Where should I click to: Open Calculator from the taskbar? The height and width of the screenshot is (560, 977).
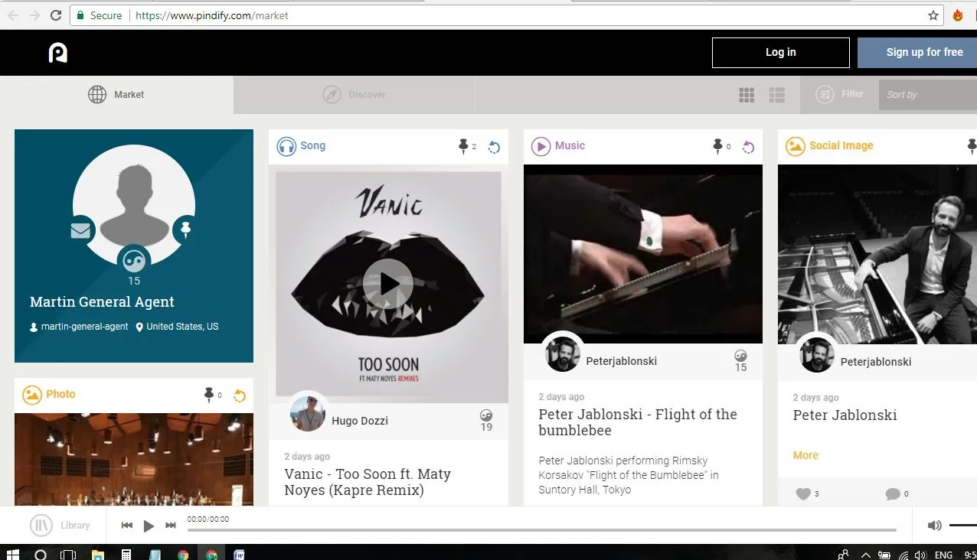pyautogui.click(x=126, y=555)
